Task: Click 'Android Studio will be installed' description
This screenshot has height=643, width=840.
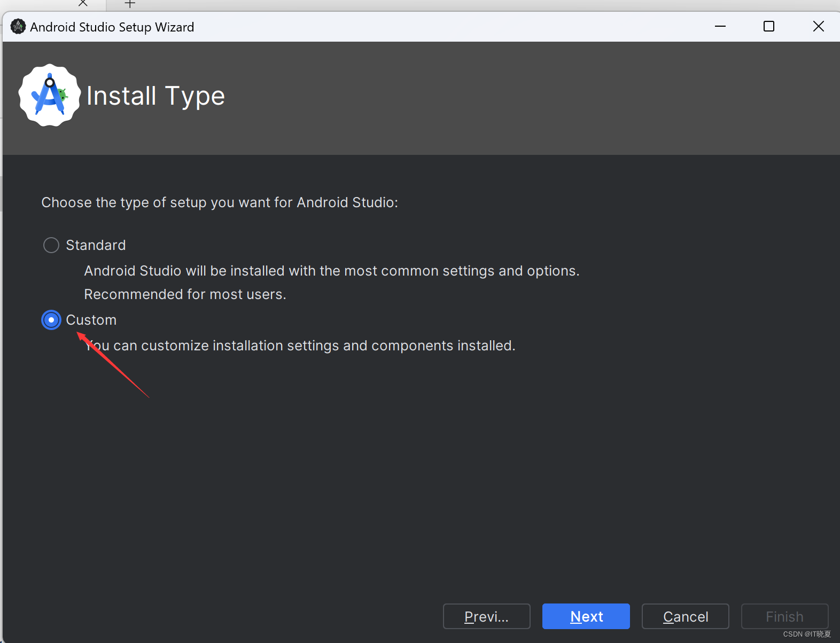Action: coord(332,271)
